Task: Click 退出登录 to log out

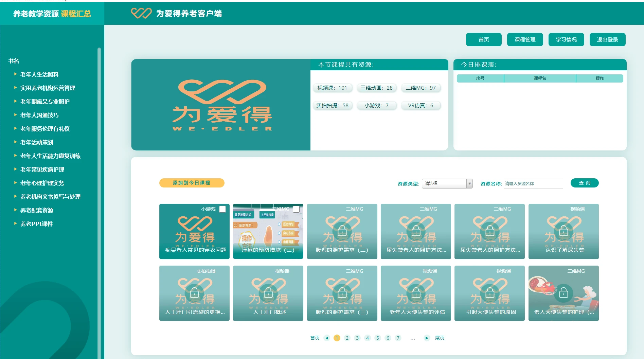Action: [608, 39]
